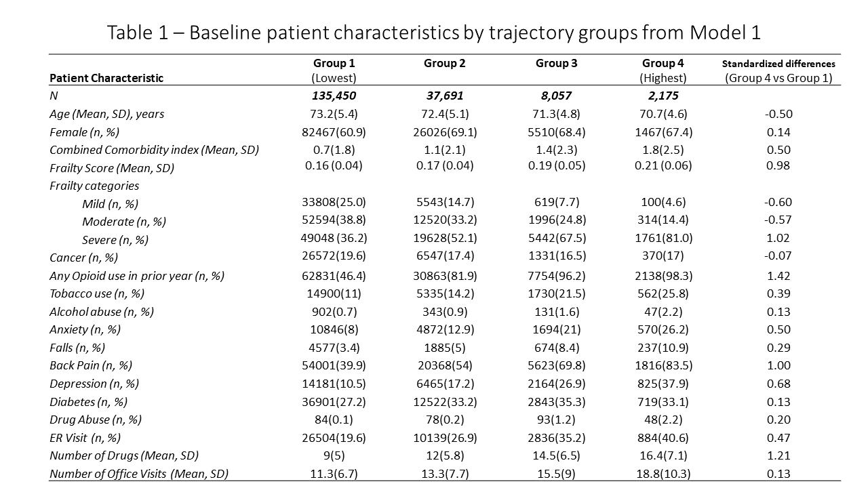This screenshot has width=868, height=488.
Task: Click the Any Opioid use row label
Action: pos(136,276)
